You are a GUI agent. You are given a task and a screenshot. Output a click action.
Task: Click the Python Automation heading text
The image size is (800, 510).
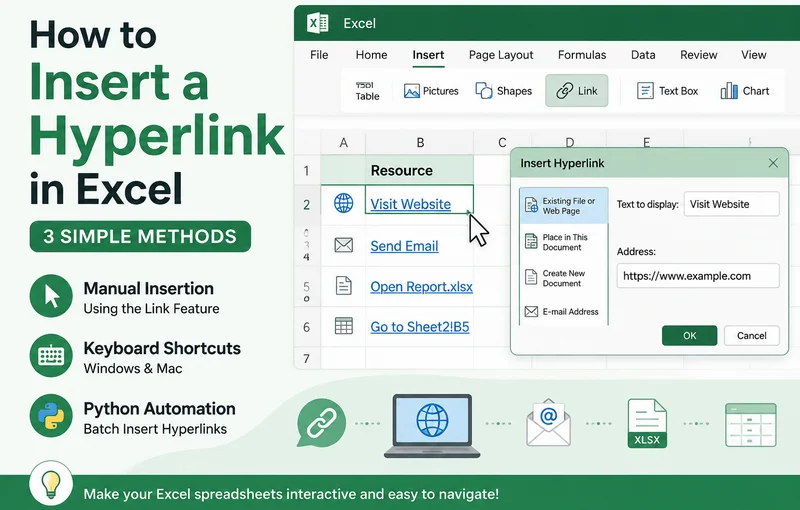coord(159,409)
